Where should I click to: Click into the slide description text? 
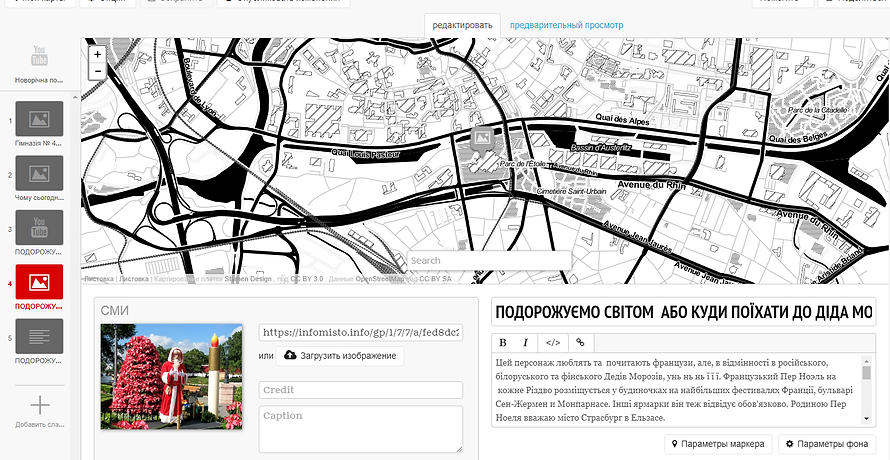click(x=677, y=390)
